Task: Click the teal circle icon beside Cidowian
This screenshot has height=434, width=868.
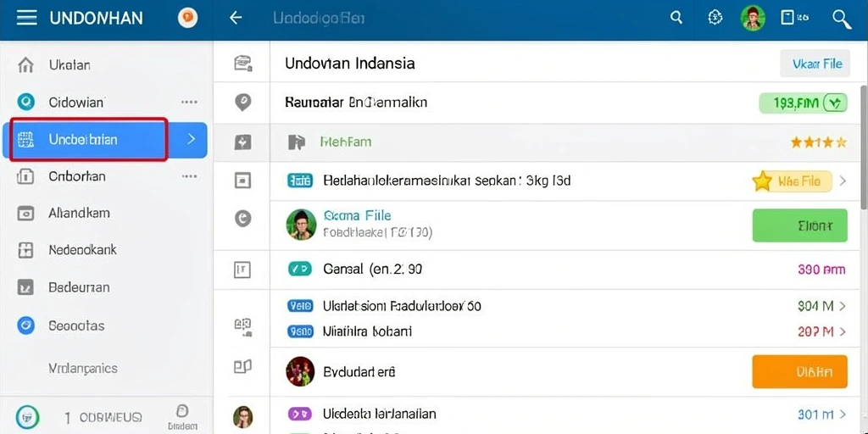Action: (x=25, y=102)
